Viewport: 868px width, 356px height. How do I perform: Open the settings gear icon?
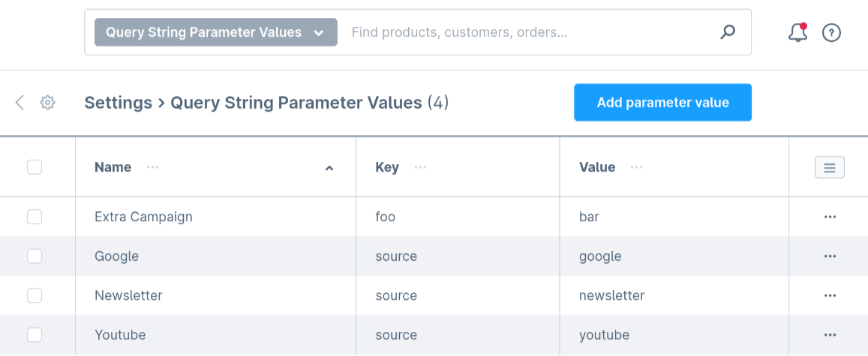coord(48,103)
